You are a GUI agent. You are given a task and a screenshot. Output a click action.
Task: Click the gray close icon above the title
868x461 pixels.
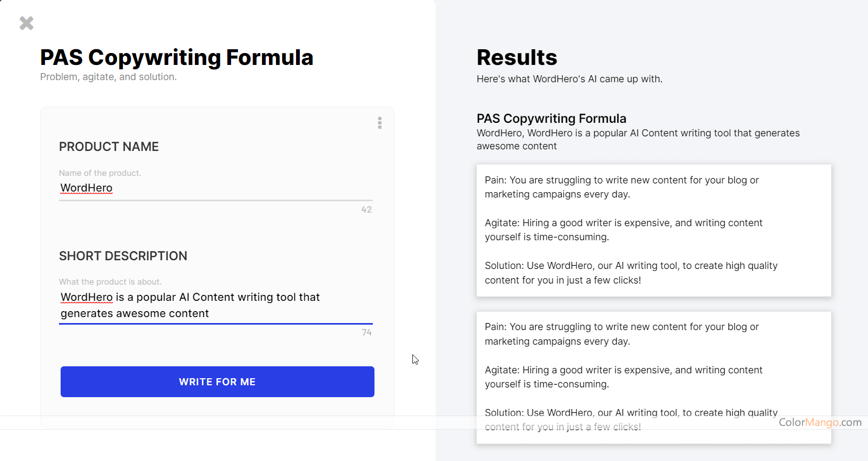pyautogui.click(x=26, y=23)
